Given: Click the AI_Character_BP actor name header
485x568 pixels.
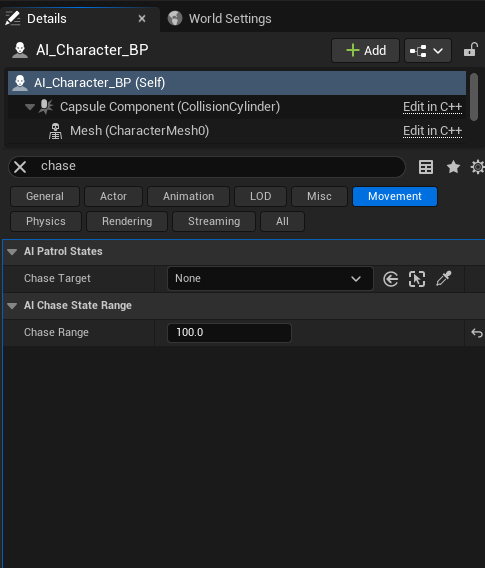Looking at the screenshot, I should 92,50.
